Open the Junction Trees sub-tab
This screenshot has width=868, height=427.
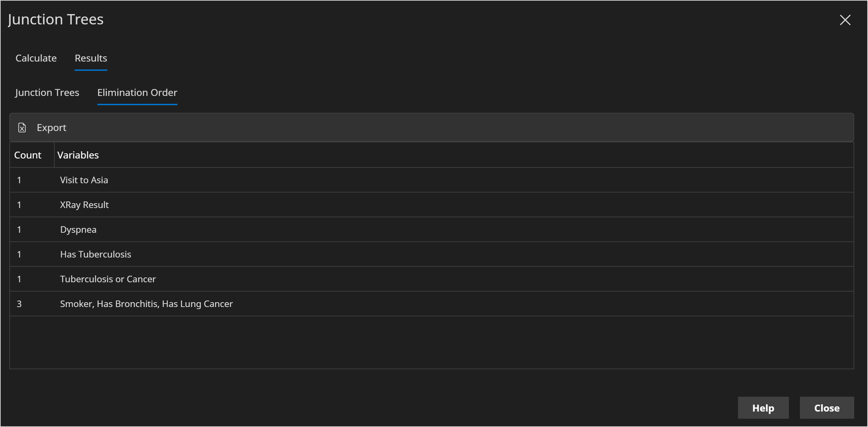tap(47, 92)
